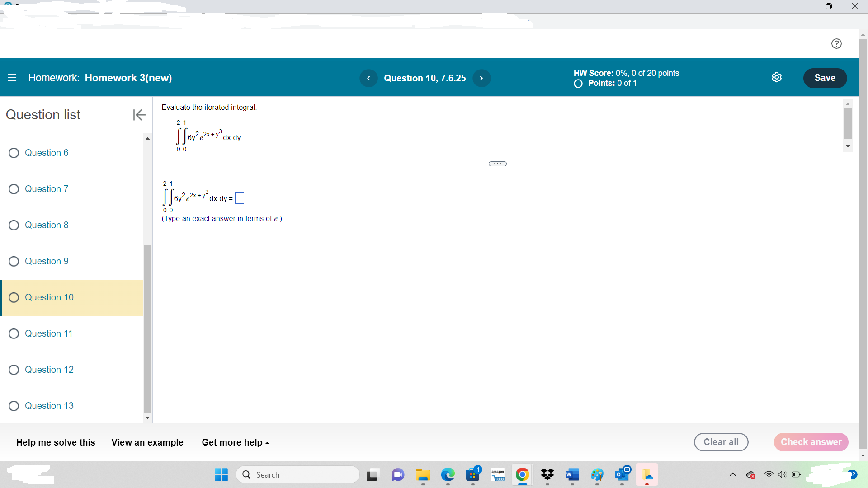868x488 pixels.
Task: Expand the Get more help menu
Action: (x=235, y=442)
